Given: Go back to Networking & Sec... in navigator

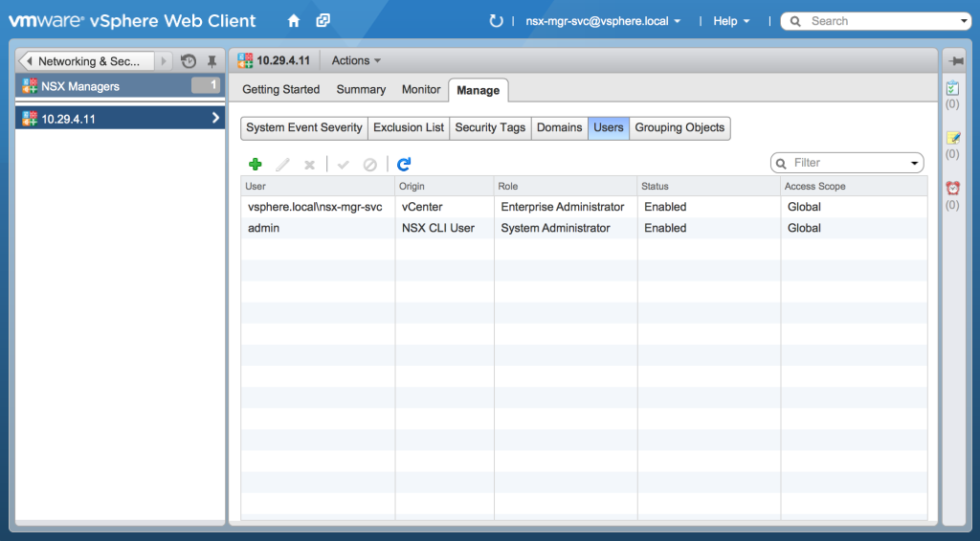Looking at the screenshot, I should 86,61.
